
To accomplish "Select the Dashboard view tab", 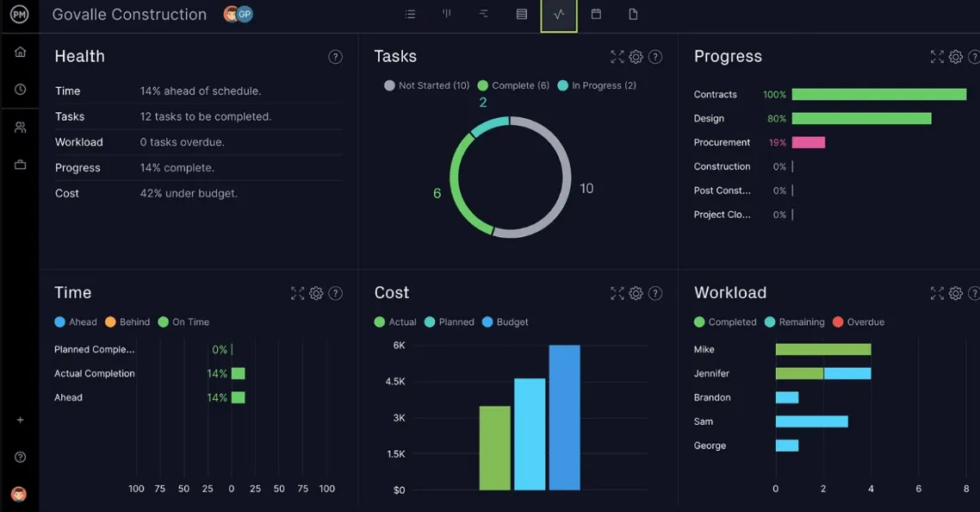I will tap(559, 15).
